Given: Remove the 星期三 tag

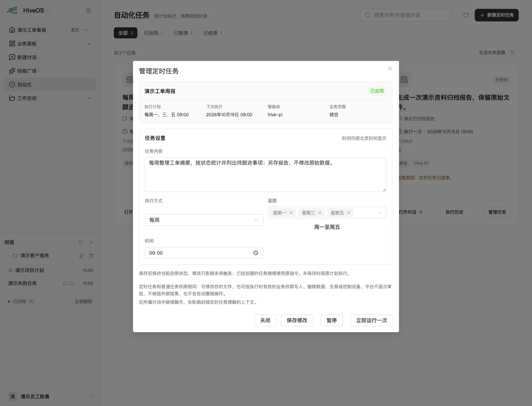Looking at the screenshot, I should tap(320, 213).
